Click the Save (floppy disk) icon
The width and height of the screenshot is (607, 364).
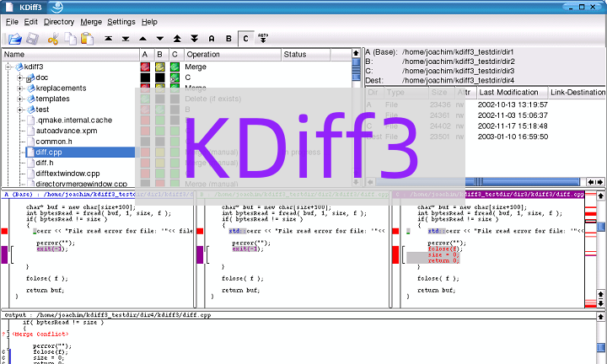pyautogui.click(x=32, y=39)
